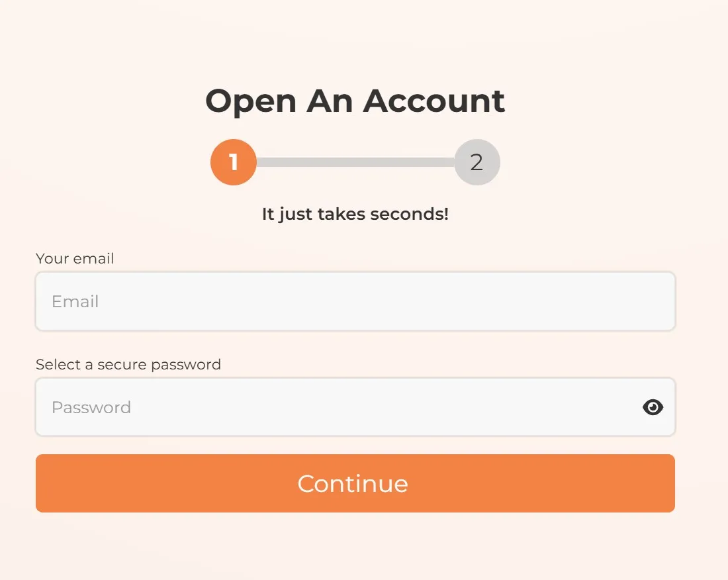Jump to the step 2 indicator
The height and width of the screenshot is (580, 728).
477,162
